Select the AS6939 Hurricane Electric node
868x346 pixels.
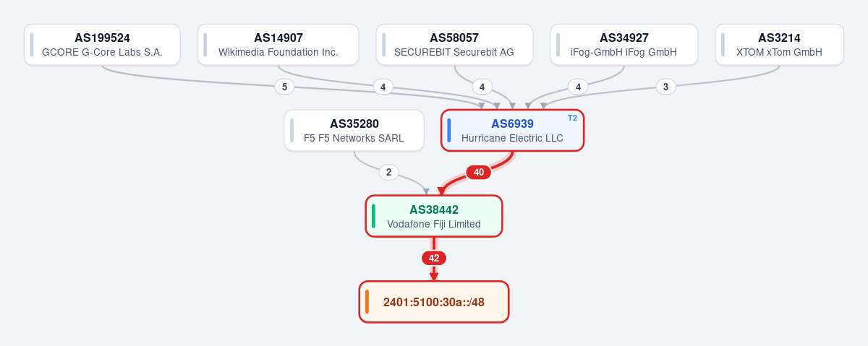(x=513, y=131)
